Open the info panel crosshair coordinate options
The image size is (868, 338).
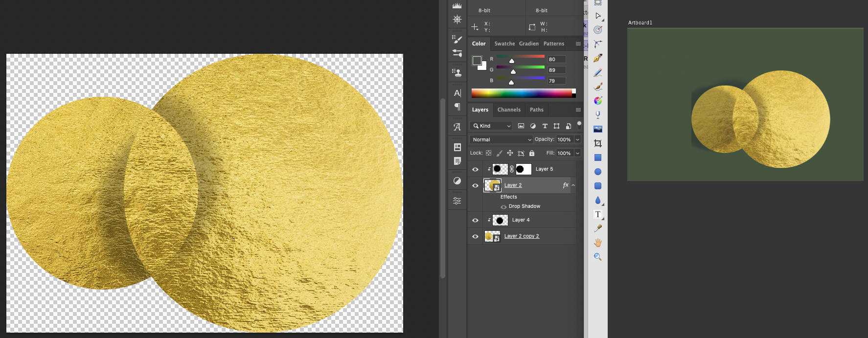pyautogui.click(x=475, y=27)
